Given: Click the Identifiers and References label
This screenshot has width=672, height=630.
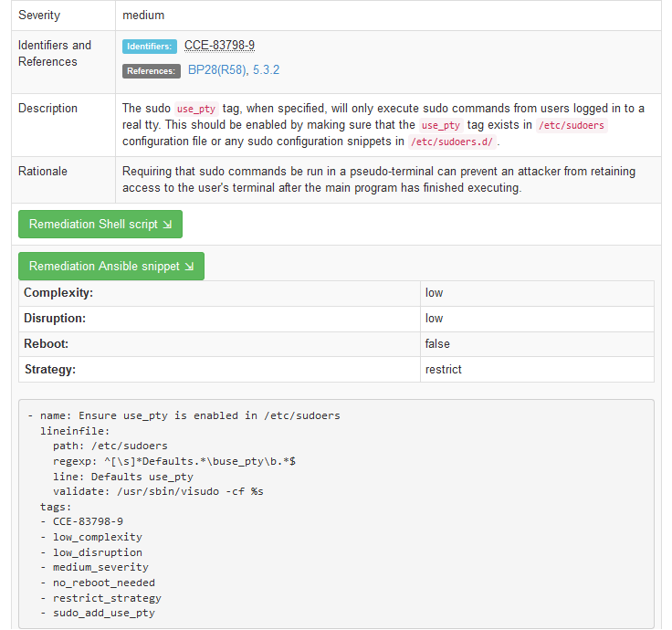Looking at the screenshot, I should tap(55, 54).
